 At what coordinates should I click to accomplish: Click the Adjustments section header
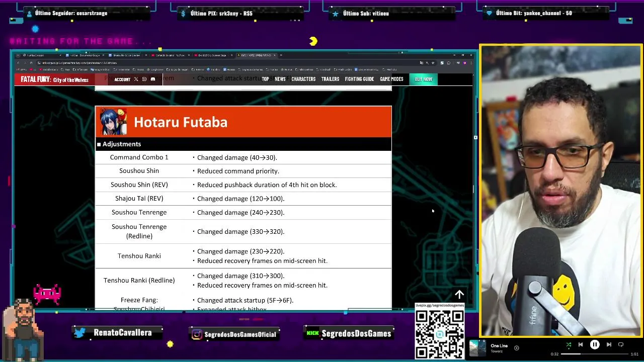coord(243,144)
